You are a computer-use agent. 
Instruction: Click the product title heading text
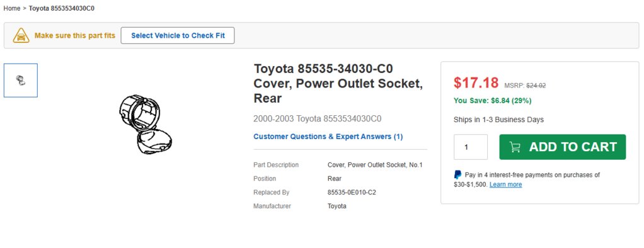(x=338, y=83)
